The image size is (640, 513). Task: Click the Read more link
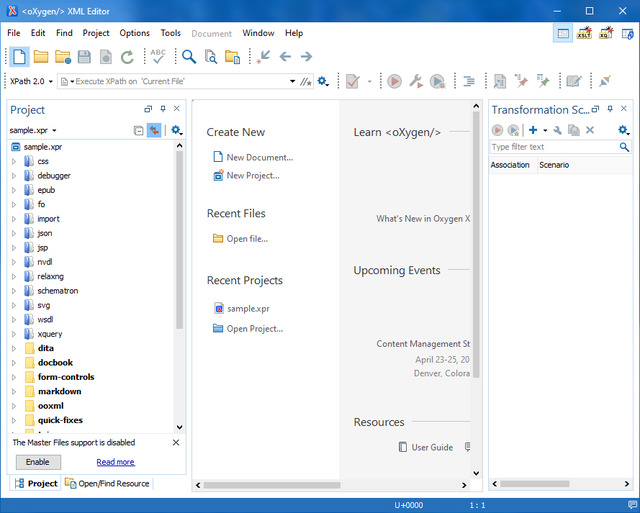click(x=115, y=462)
